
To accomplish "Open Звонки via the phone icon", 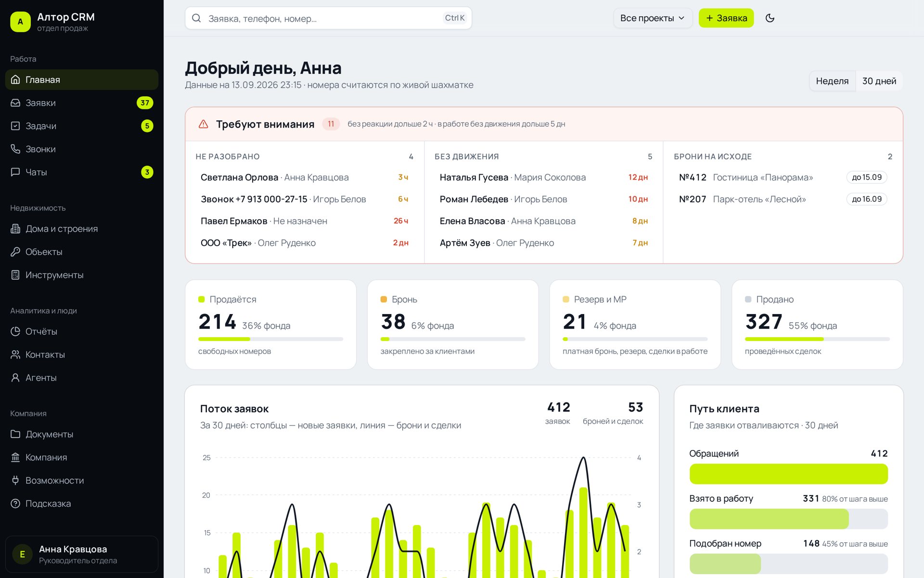I will 15,149.
